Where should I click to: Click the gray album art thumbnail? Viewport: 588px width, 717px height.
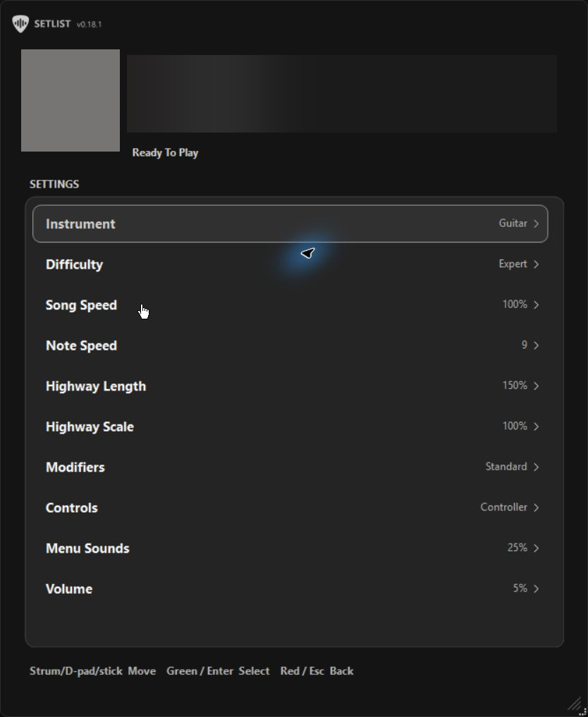(71, 100)
